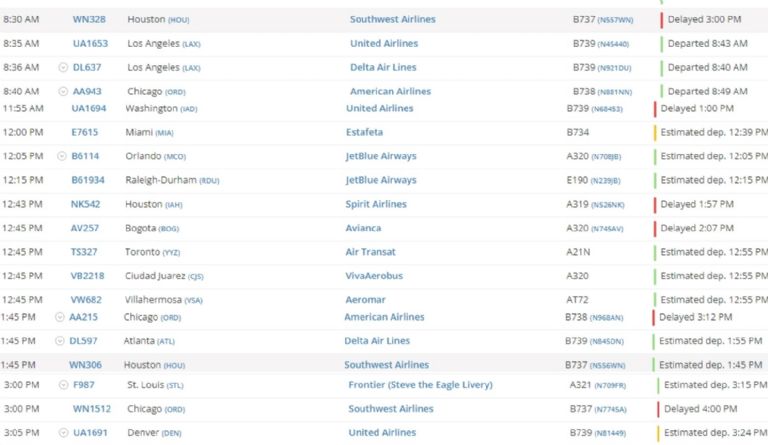Open flight VW682 link
This screenshot has width=768, height=445.
[86, 300]
